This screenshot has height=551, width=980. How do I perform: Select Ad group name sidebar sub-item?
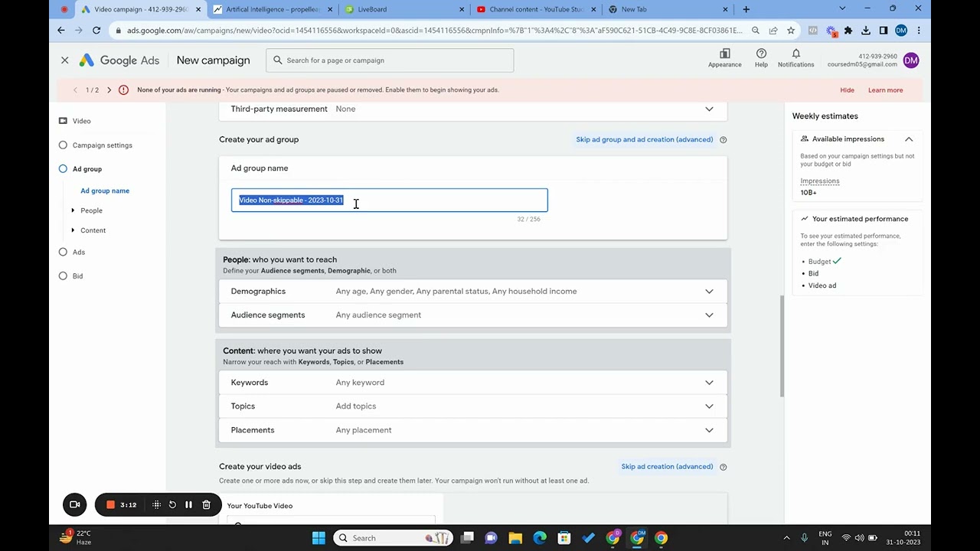point(105,191)
